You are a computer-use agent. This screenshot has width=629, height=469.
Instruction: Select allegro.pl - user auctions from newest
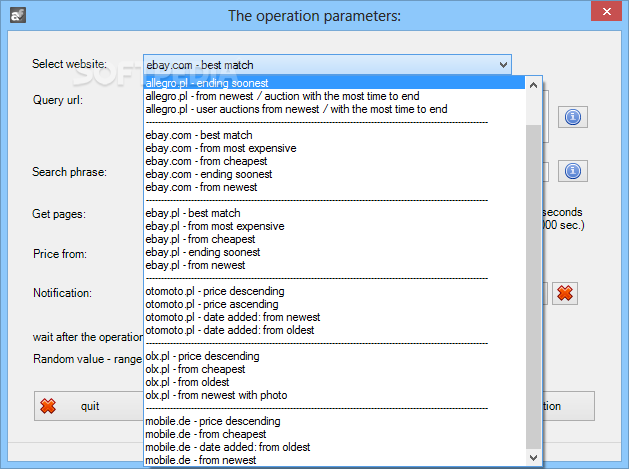point(334,109)
